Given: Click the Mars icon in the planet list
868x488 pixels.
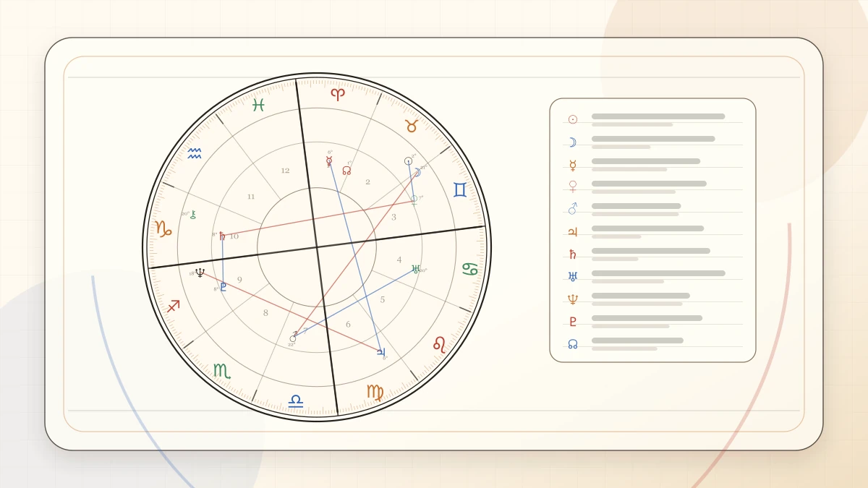Looking at the screenshot, I should [x=573, y=209].
